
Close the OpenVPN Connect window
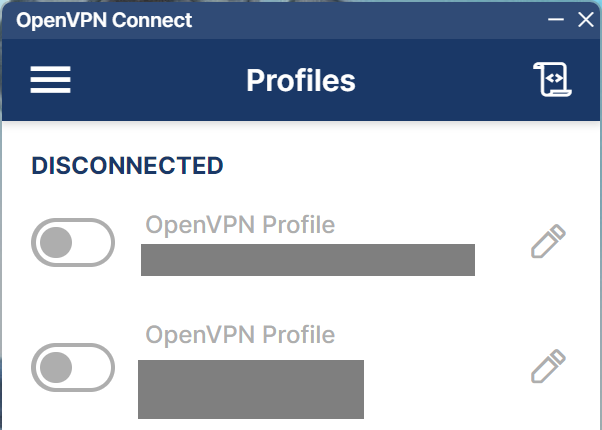tap(586, 20)
